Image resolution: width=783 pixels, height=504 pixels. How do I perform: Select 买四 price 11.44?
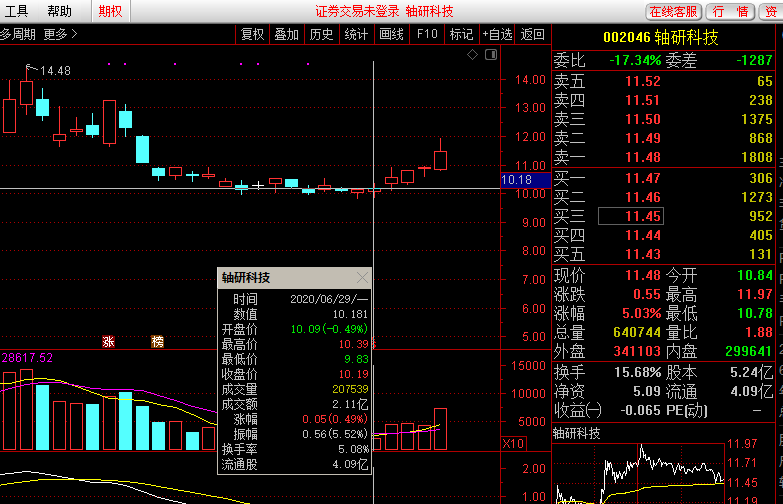click(643, 235)
